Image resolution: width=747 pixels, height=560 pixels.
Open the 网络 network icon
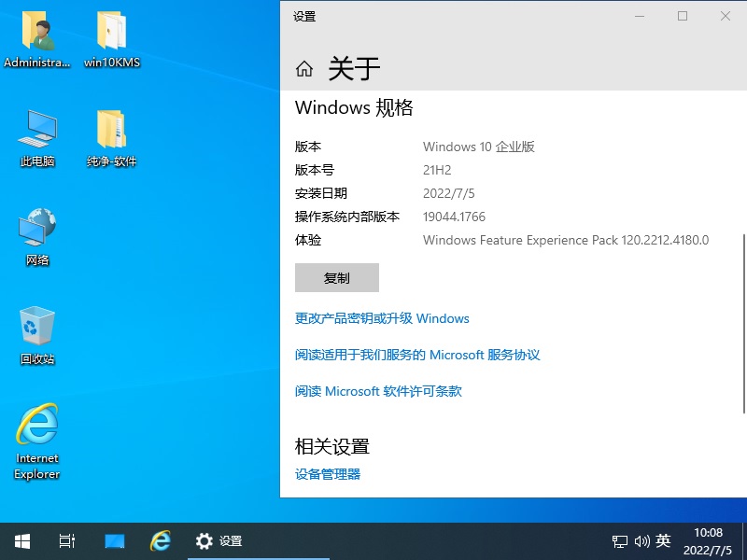tap(36, 227)
